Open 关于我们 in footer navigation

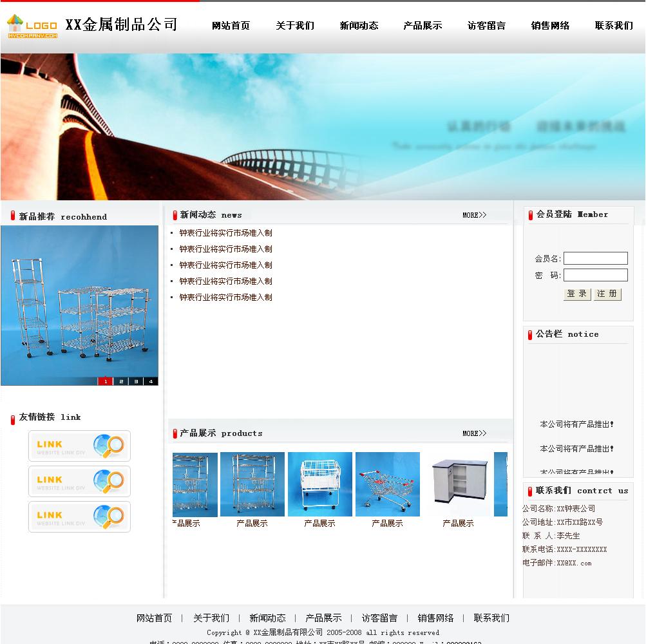211,618
